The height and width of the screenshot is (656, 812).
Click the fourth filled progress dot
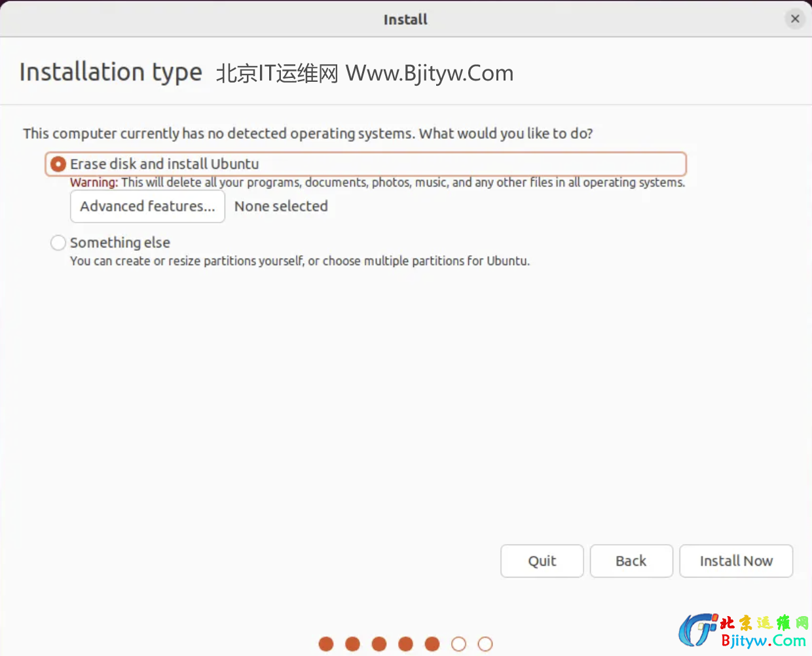click(x=406, y=644)
